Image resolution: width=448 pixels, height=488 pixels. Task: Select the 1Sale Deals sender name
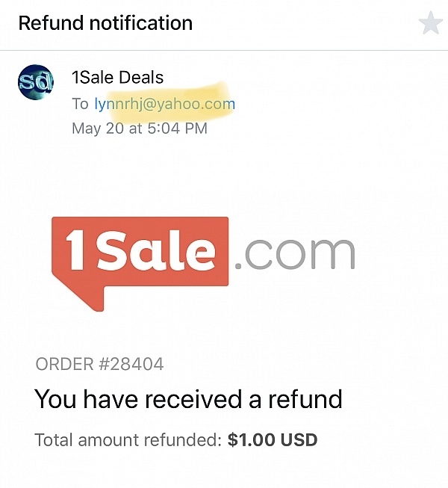(117, 77)
